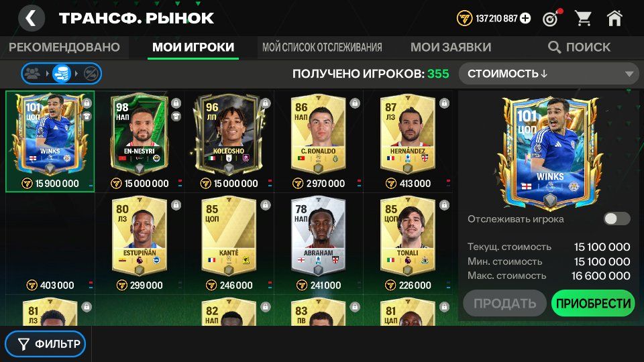Expand the Стоимость sort dropdown
644x362 pixels.
click(549, 74)
